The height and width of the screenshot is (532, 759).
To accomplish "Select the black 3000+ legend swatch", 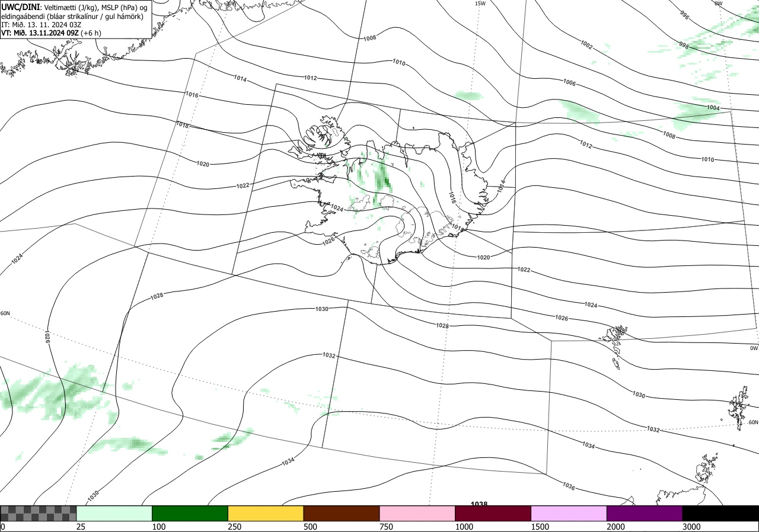I will pos(720,513).
